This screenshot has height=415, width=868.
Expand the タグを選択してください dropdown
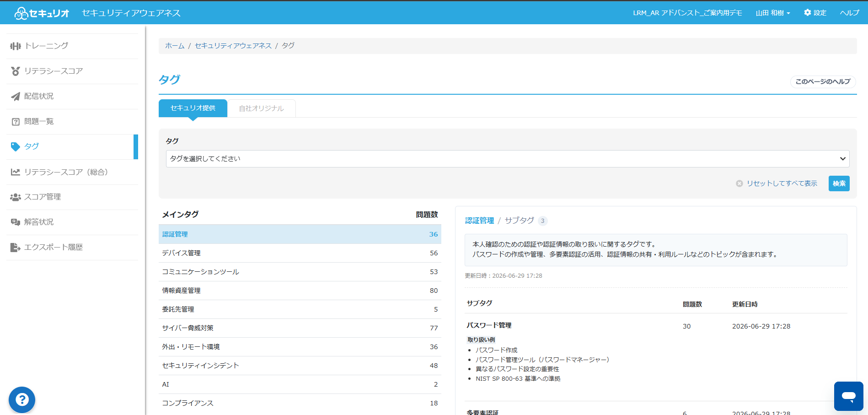[508, 159]
